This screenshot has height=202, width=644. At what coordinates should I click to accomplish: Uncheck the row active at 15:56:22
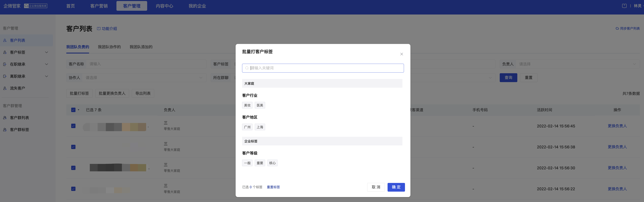pyautogui.click(x=73, y=189)
